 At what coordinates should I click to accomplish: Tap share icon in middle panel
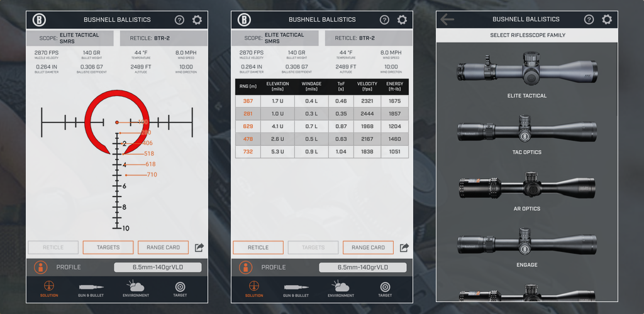click(x=404, y=247)
